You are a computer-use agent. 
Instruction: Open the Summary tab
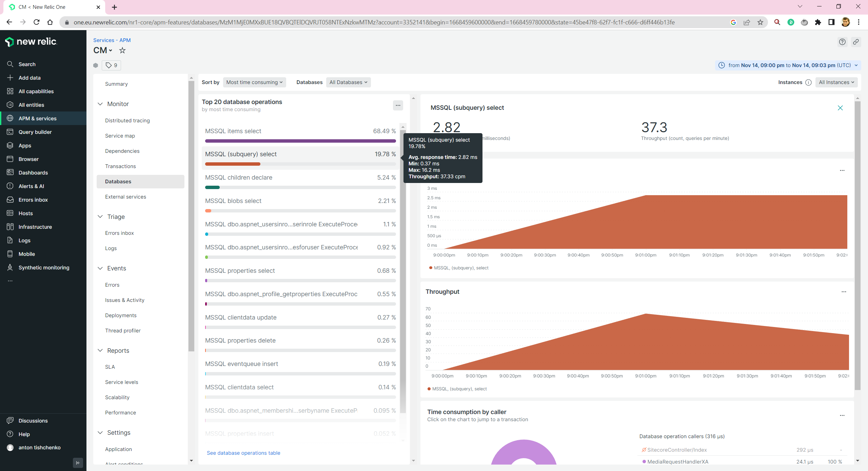tap(116, 84)
